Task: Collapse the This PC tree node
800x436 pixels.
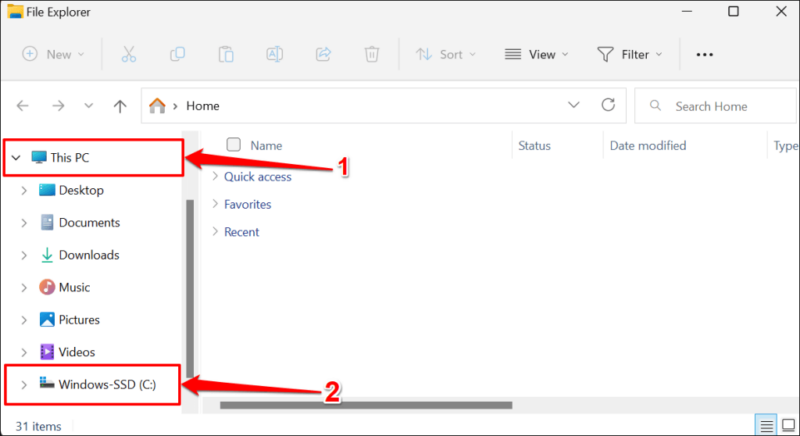Action: click(x=16, y=158)
